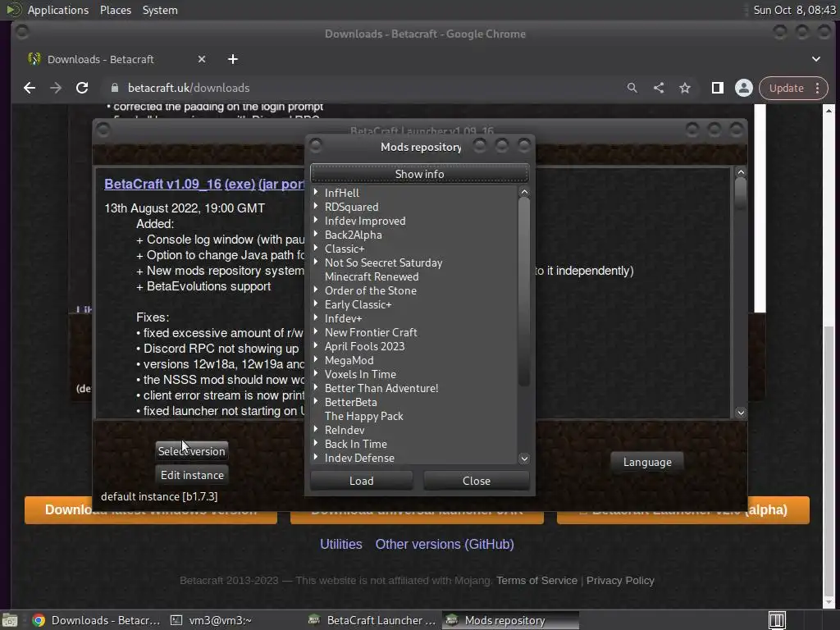Select April Fools 2023 mod

(x=364, y=346)
